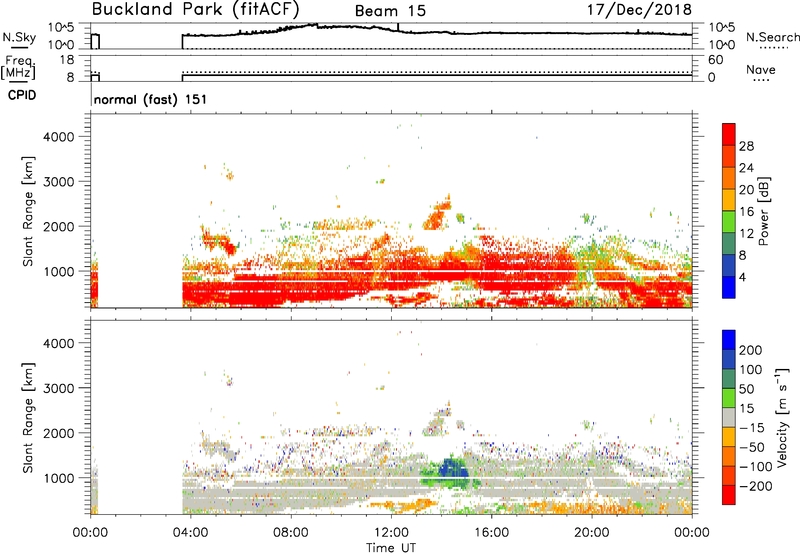The width and height of the screenshot is (800, 554).
Task: Click the power panel's 'Slant Range [km]' label
Action: tap(28, 212)
